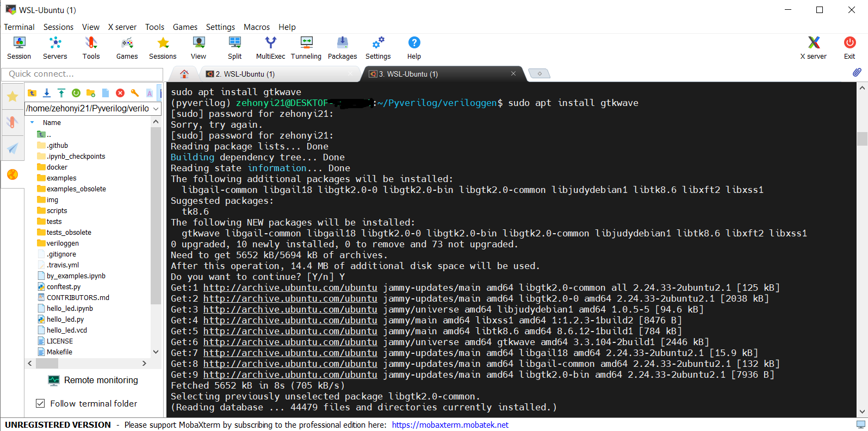Open the mobaxterm.mobatek.net link
This screenshot has width=868, height=431.
click(x=450, y=424)
